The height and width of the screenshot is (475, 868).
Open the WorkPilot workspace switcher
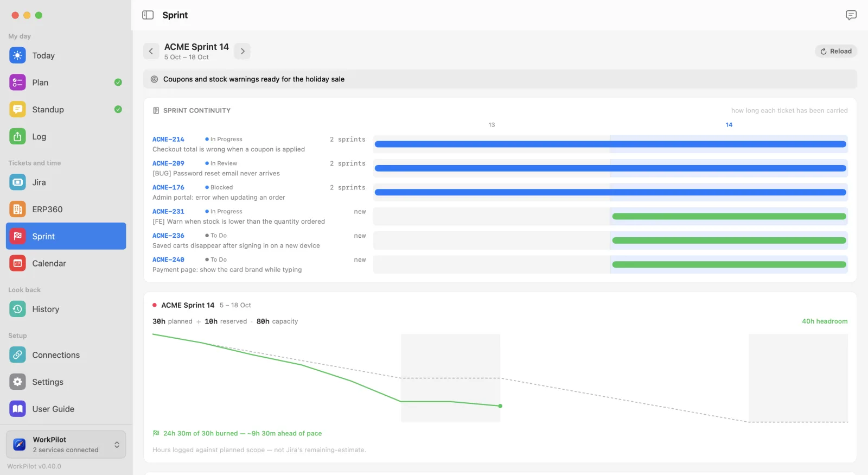[66, 445]
